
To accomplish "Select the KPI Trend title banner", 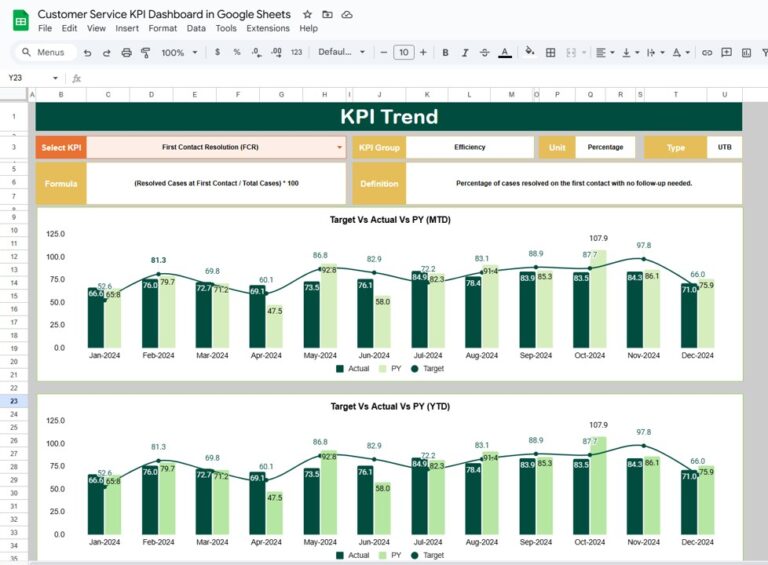I will click(389, 117).
